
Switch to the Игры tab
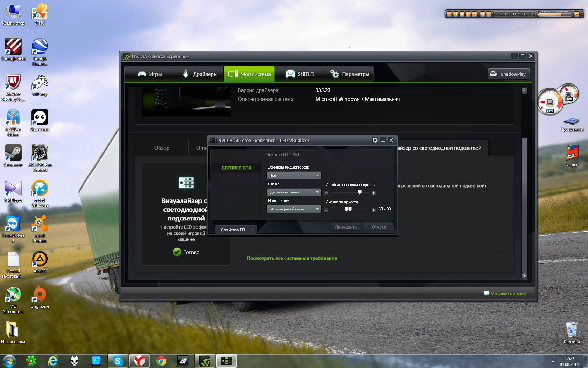tap(149, 74)
